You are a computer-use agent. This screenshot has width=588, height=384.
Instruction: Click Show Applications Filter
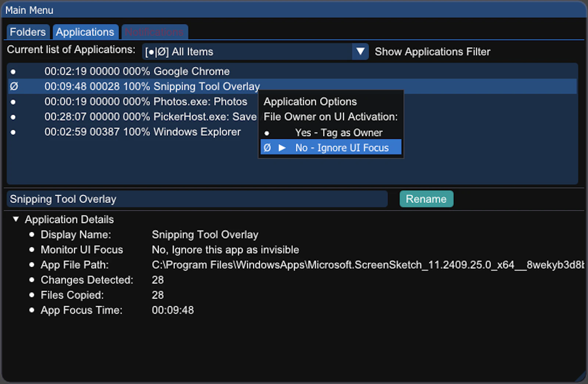433,52
